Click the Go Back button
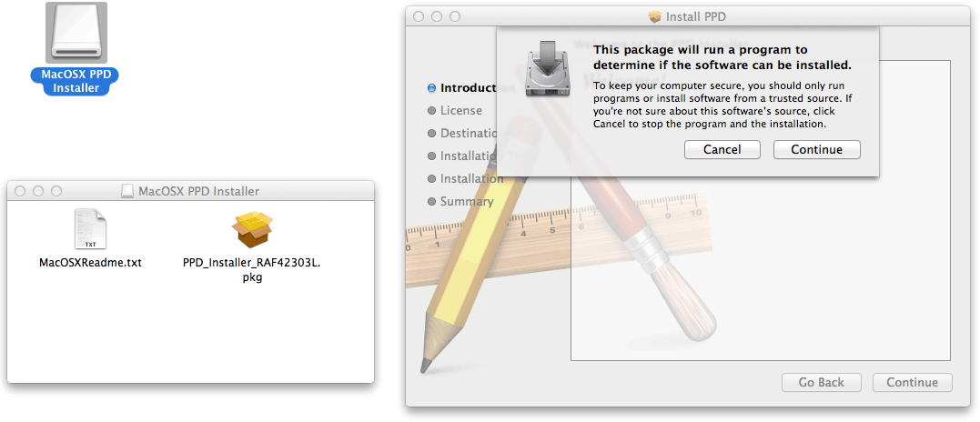Screen dimensions: 980x422 tap(822, 383)
